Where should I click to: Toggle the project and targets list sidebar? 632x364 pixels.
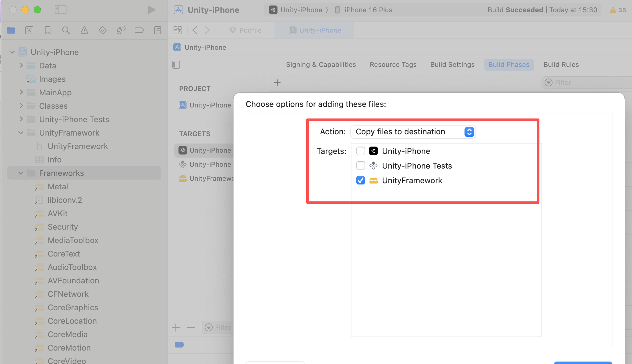tap(176, 65)
